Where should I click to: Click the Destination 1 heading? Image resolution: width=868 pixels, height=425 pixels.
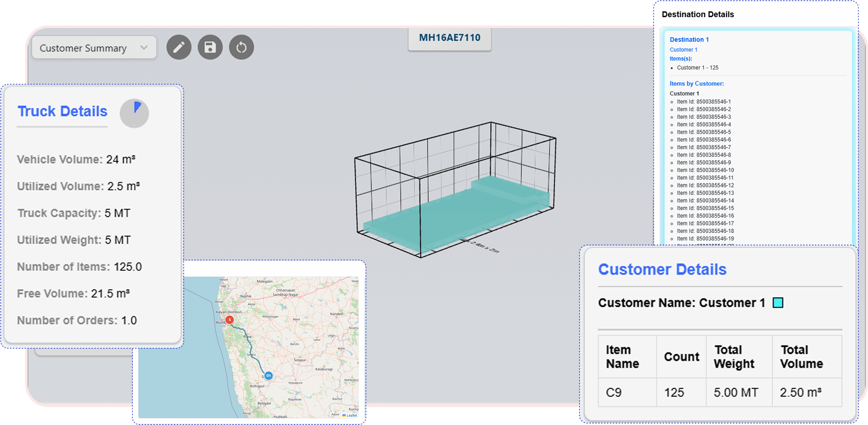point(689,40)
